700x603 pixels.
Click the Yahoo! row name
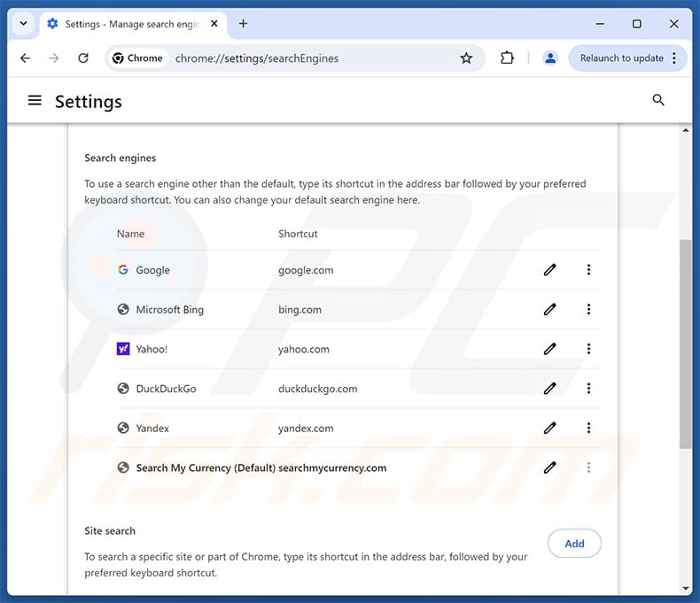point(152,349)
